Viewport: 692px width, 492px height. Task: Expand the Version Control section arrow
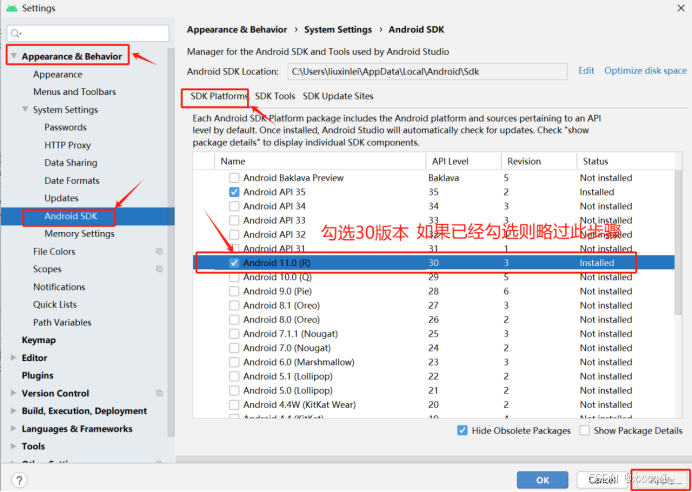pos(14,393)
